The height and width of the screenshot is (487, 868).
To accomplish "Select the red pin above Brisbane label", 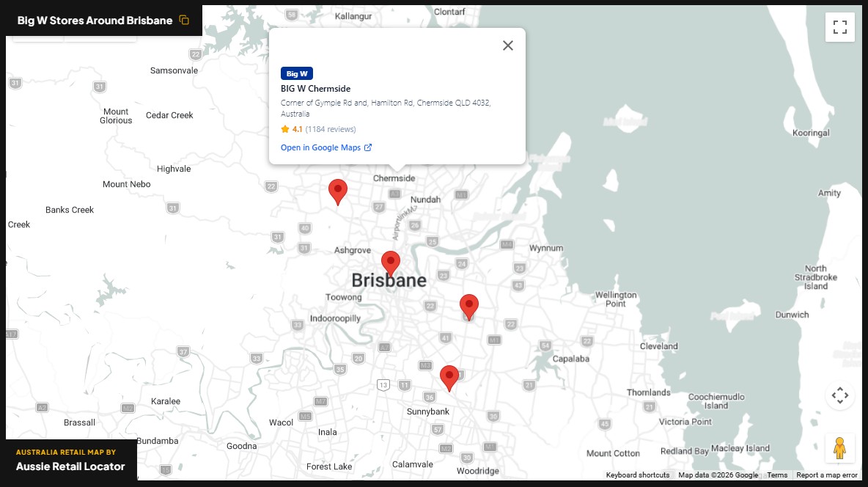I will point(390,264).
